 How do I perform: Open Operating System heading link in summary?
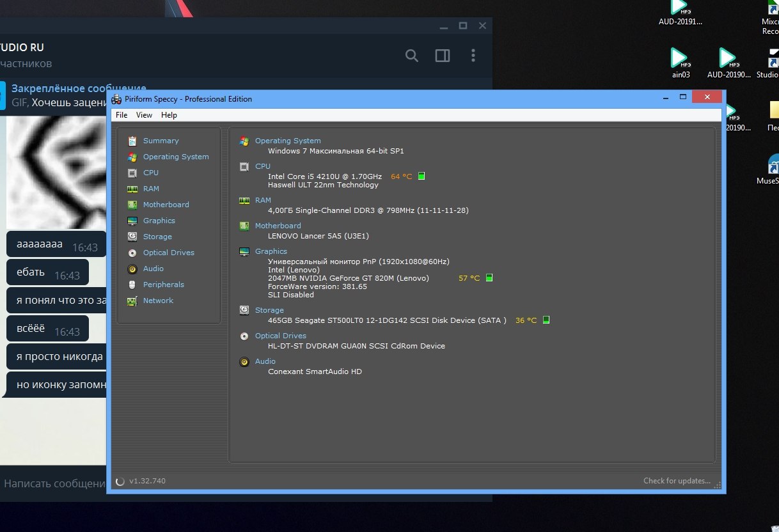[x=288, y=141]
